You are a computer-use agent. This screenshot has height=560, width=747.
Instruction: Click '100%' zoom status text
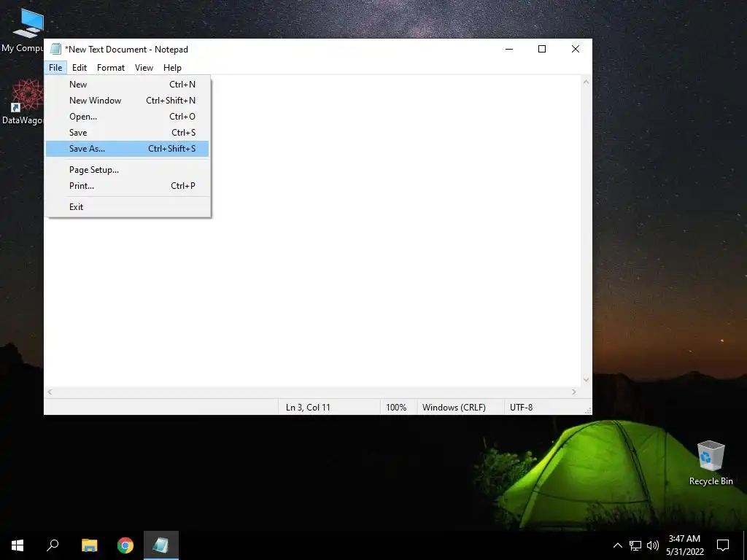pos(396,408)
